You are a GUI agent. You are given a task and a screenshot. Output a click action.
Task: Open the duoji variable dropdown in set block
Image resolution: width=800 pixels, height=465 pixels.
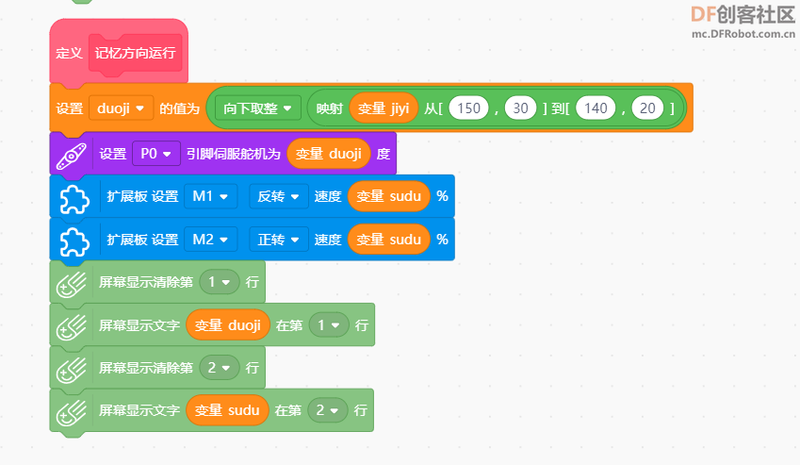[120, 108]
